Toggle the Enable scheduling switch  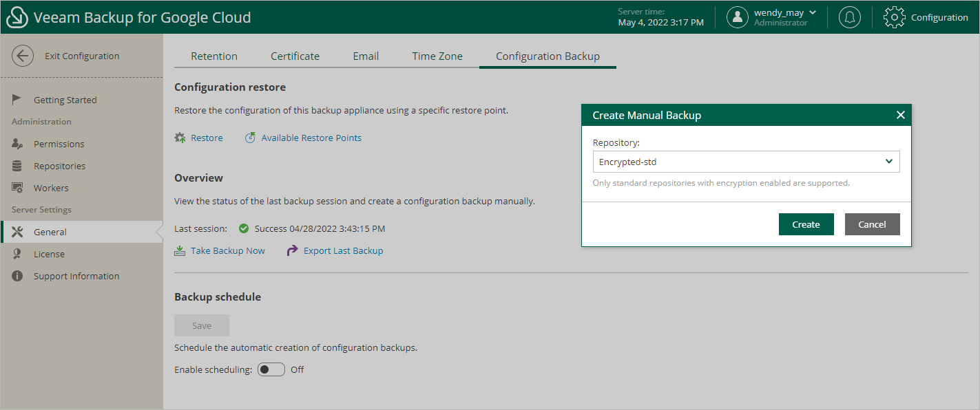coord(271,369)
